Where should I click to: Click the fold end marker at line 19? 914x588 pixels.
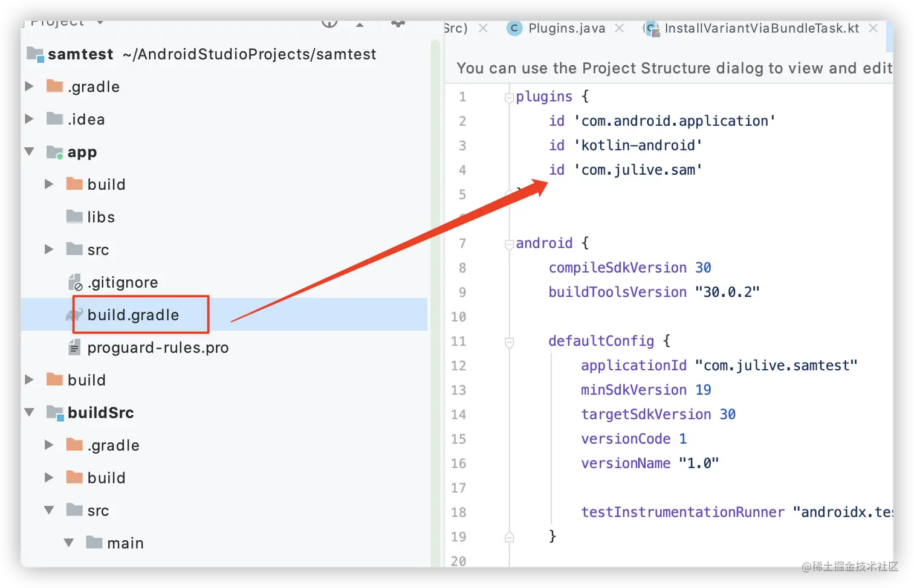point(509,537)
